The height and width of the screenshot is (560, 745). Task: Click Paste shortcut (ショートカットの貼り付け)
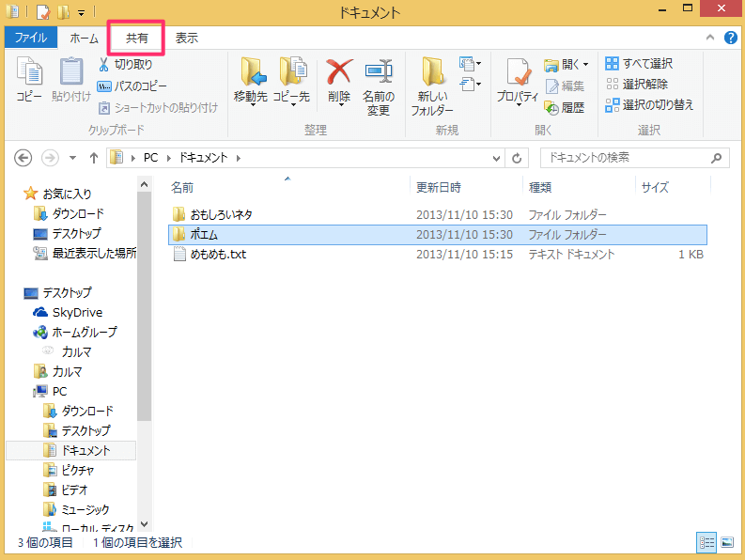pyautogui.click(x=158, y=108)
